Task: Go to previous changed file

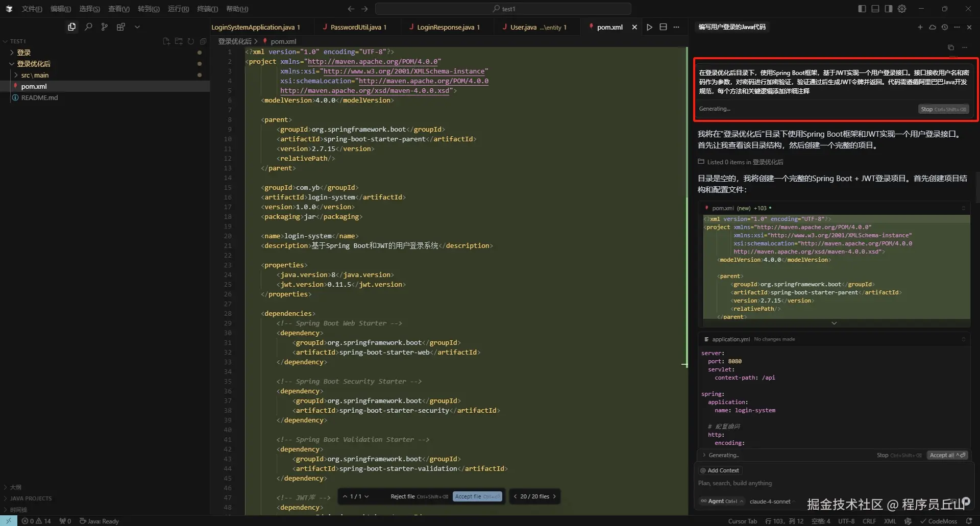Action: coord(515,496)
